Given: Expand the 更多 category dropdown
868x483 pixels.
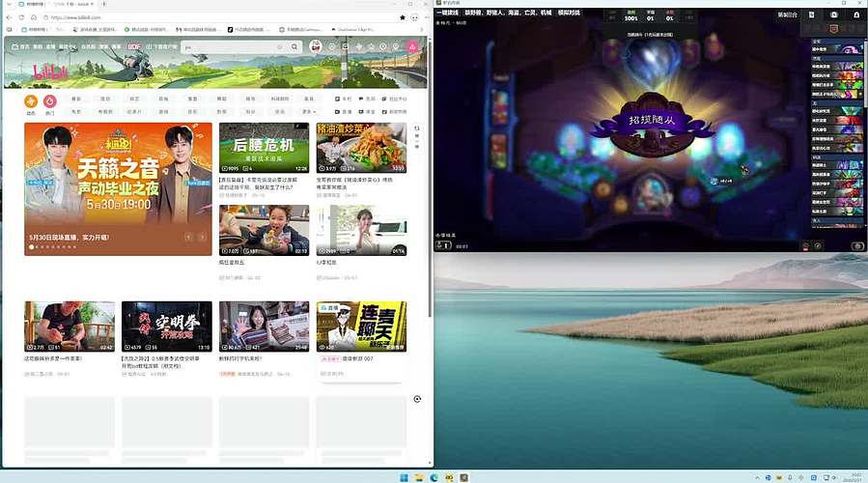Looking at the screenshot, I should coord(309,111).
